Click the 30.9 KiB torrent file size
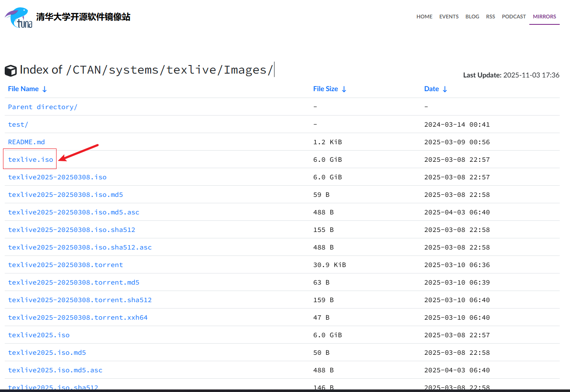Screen dimensions: 570x392 coord(330,265)
